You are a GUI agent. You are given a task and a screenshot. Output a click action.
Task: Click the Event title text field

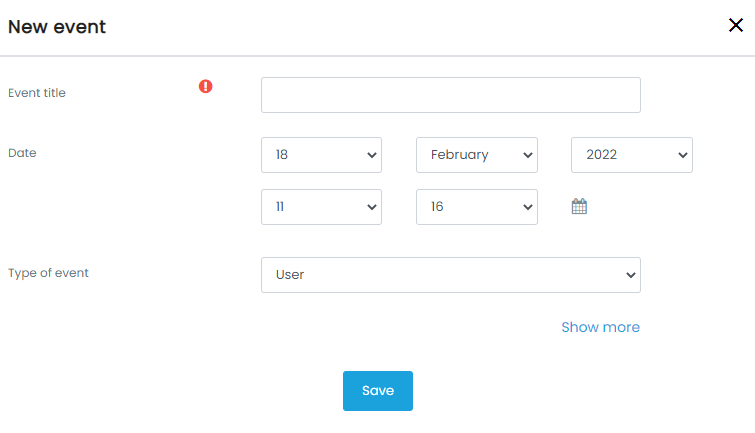point(450,95)
